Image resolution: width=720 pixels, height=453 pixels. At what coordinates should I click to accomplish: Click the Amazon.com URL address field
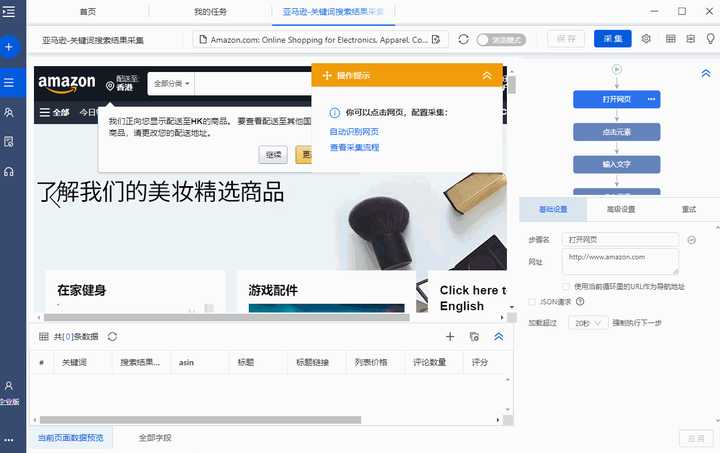pyautogui.click(x=320, y=40)
